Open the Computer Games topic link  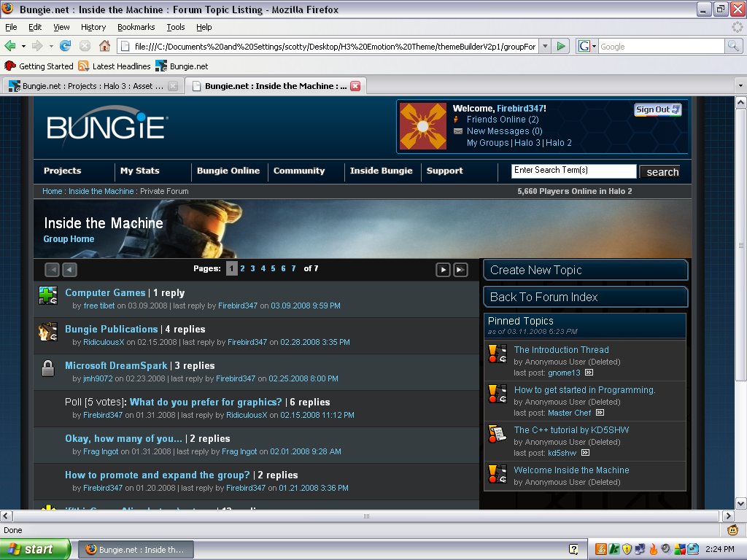(x=105, y=292)
